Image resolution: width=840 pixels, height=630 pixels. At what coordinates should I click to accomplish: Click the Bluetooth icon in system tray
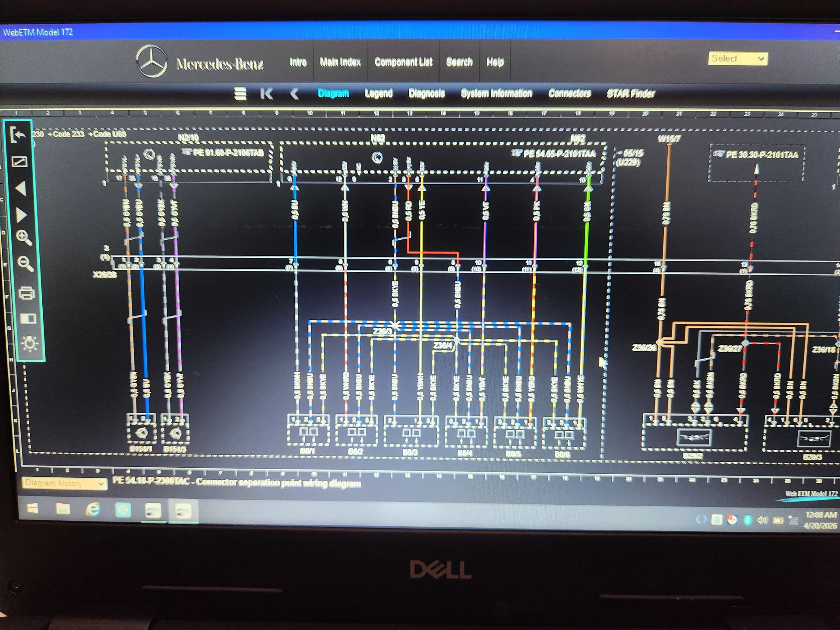(748, 520)
